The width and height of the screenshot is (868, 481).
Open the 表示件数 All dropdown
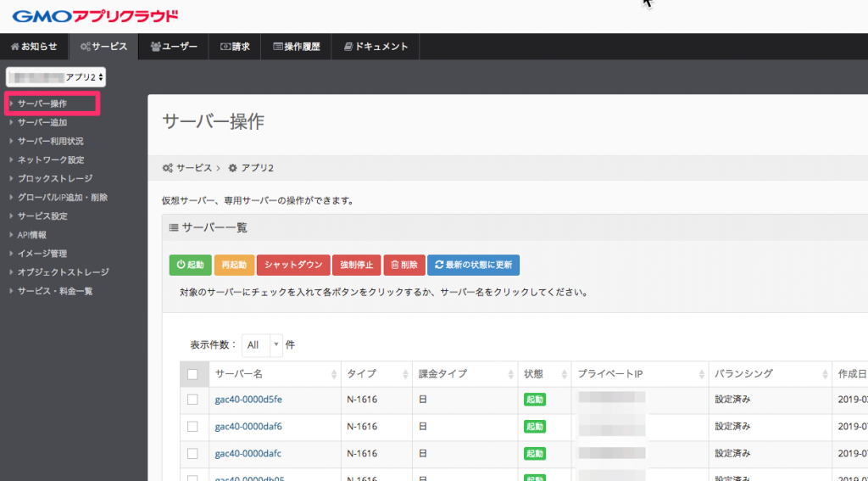(262, 344)
